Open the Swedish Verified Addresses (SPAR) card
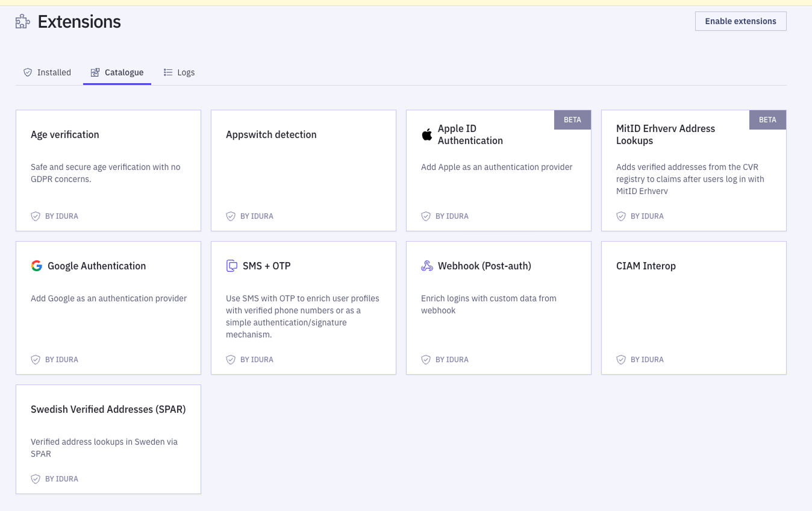 pyautogui.click(x=108, y=439)
